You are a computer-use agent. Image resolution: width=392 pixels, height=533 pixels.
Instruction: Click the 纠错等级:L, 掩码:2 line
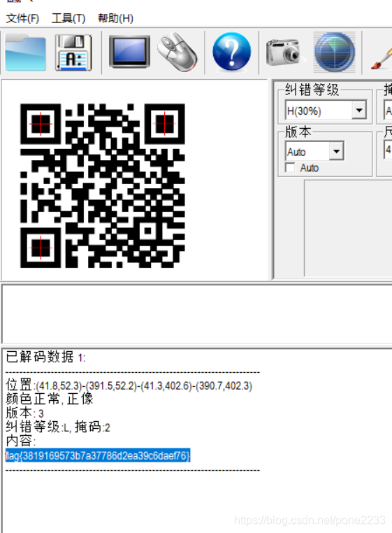pyautogui.click(x=58, y=427)
